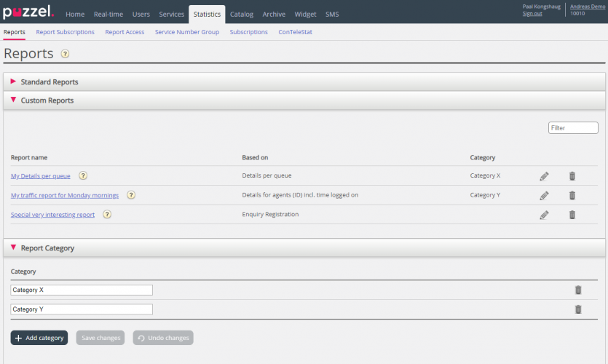
Task: Click the Add category button
Action: click(x=39, y=338)
